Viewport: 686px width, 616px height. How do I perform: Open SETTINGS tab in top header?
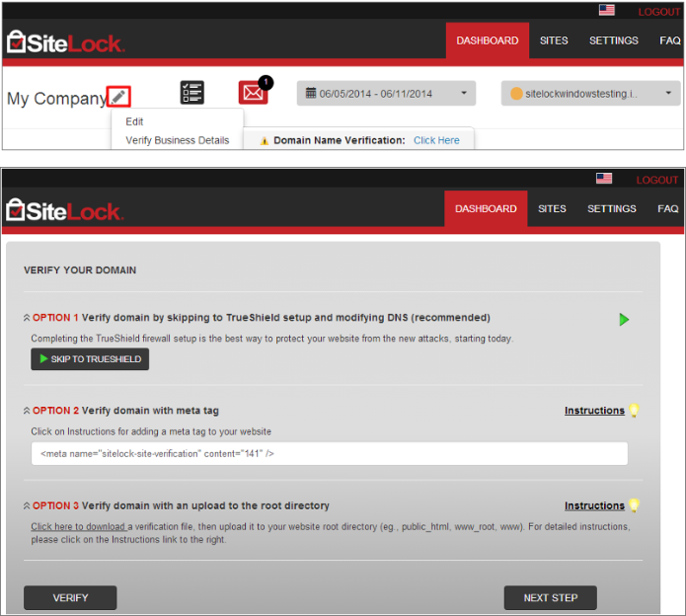click(613, 40)
